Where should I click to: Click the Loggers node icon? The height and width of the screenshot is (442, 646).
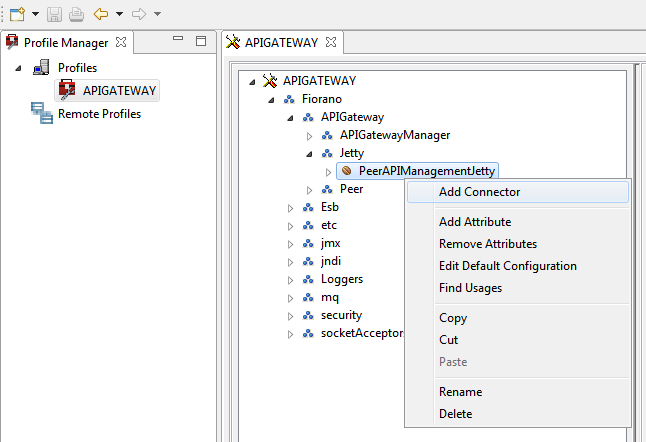308,279
